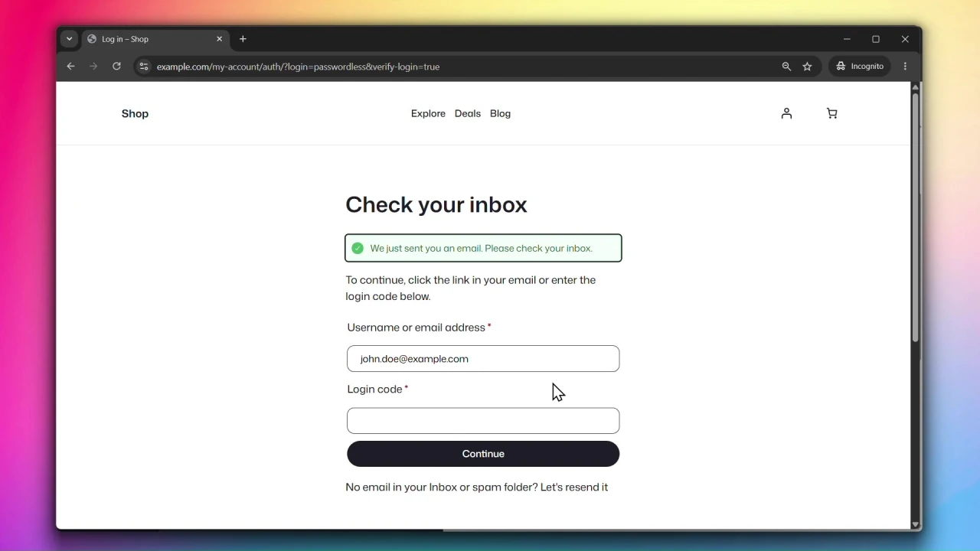The height and width of the screenshot is (551, 980).
Task: Open site information icon in address bar
Action: point(143,67)
